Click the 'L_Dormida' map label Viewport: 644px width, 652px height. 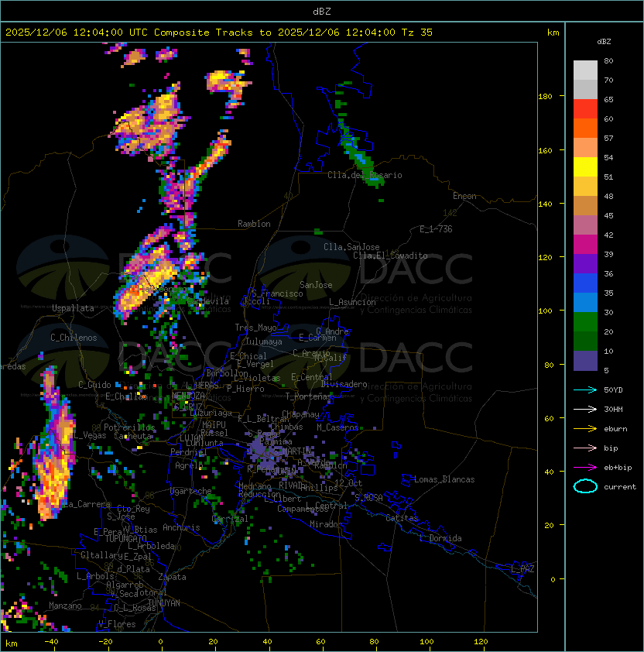pos(440,538)
